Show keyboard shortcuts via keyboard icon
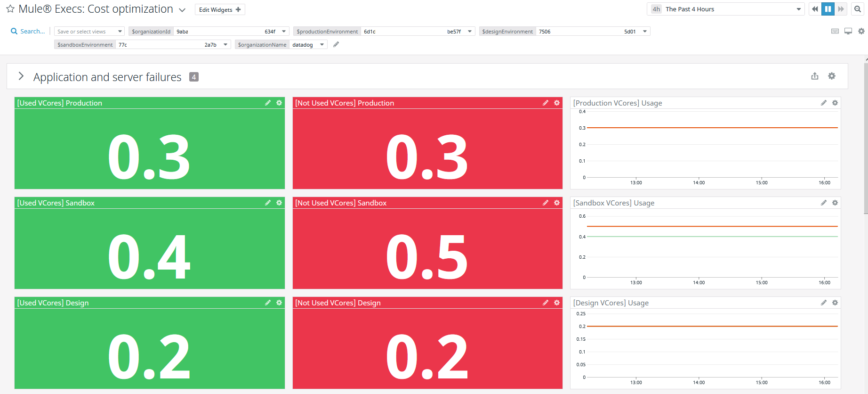 coord(835,31)
